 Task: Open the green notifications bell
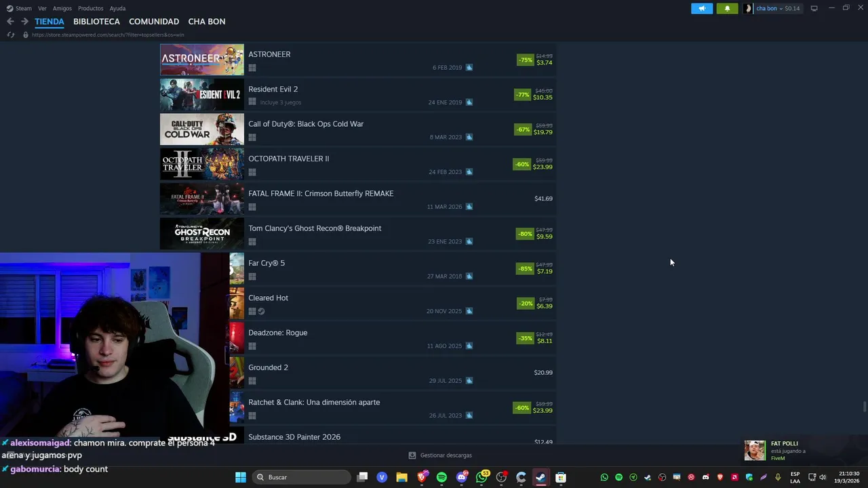pos(727,8)
